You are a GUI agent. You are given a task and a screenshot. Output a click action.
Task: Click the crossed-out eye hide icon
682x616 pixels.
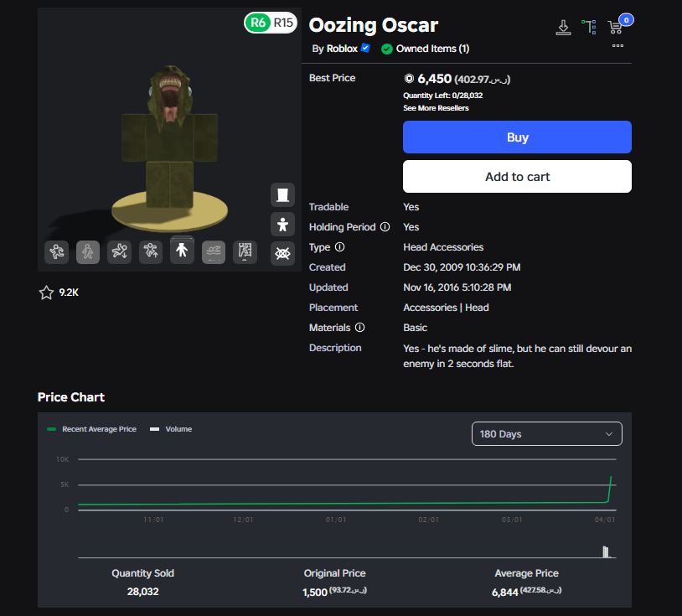[x=282, y=253]
